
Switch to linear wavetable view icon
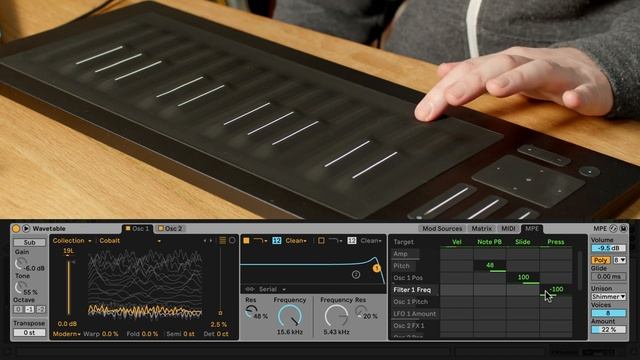click(222, 240)
